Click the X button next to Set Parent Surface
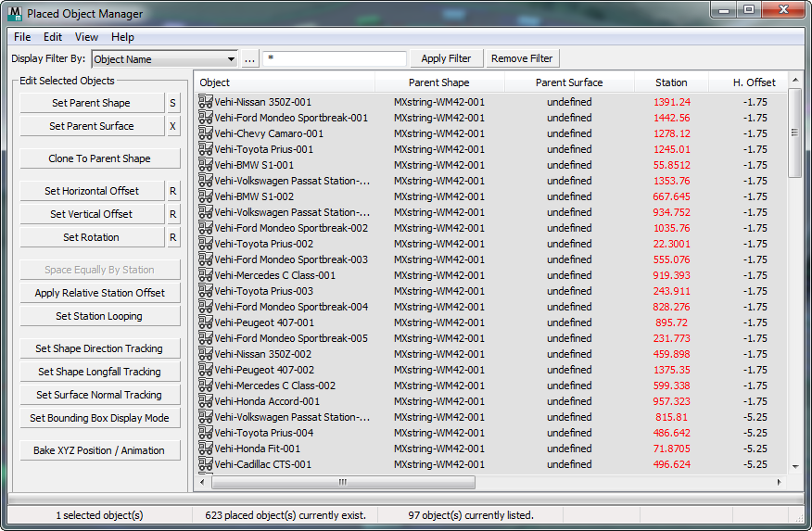The height and width of the screenshot is (531, 812). tap(173, 126)
